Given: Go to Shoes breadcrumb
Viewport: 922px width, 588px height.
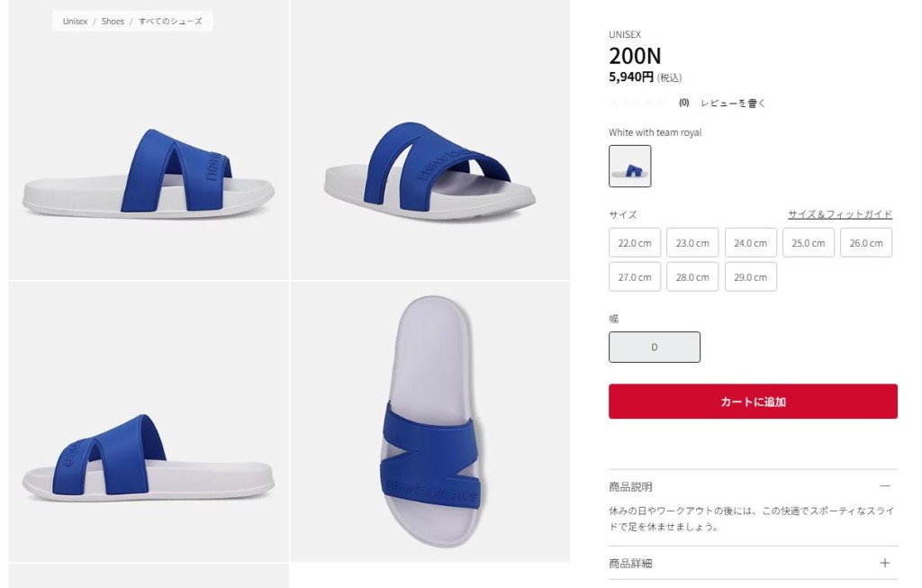Looking at the screenshot, I should coord(113,21).
